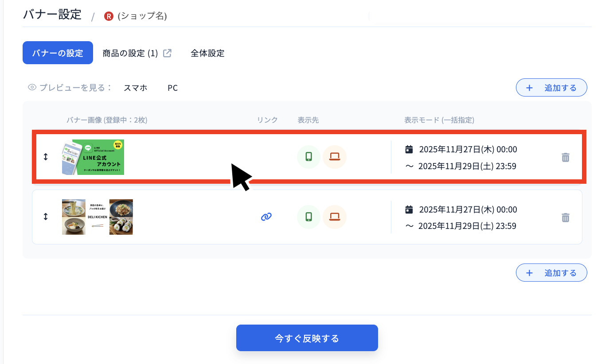
Task: Click the LINE banner start date 2025年11月27日(木) 00:00
Action: pos(468,149)
